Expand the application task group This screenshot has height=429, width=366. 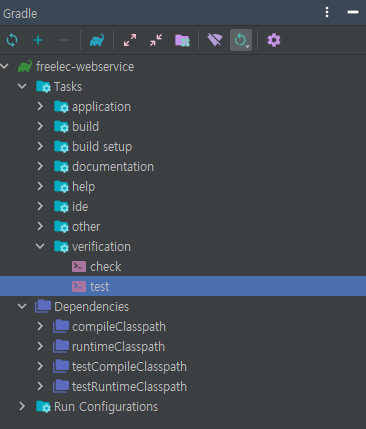pos(40,106)
